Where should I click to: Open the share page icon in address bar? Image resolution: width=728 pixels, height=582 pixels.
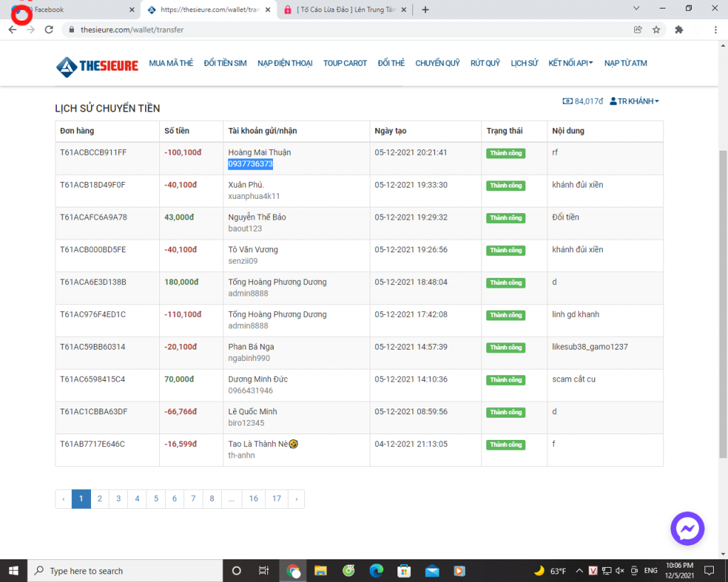(x=638, y=30)
